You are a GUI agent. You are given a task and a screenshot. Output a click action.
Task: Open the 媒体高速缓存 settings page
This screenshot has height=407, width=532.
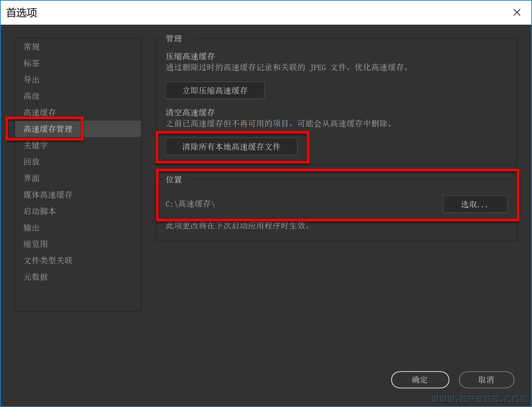click(x=48, y=195)
